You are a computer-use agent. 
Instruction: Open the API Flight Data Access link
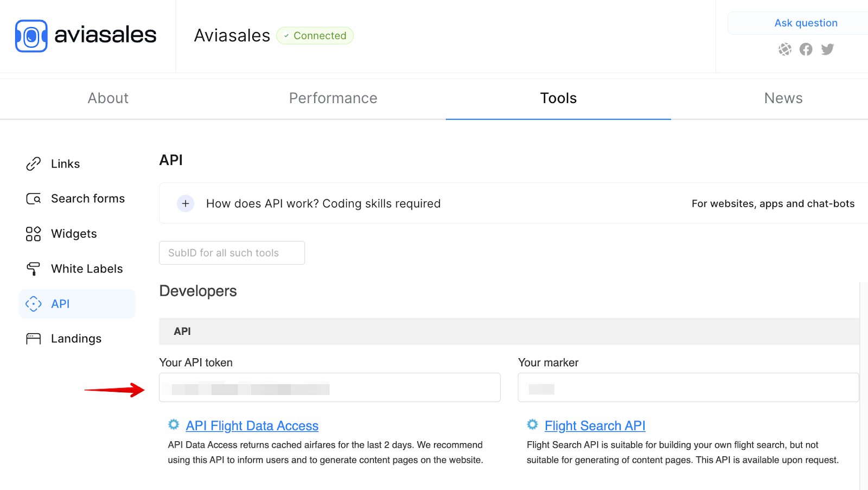(x=252, y=425)
